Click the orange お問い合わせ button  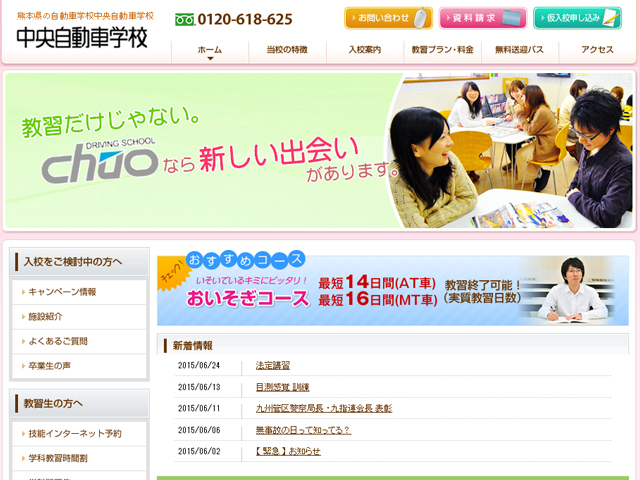pos(388,19)
